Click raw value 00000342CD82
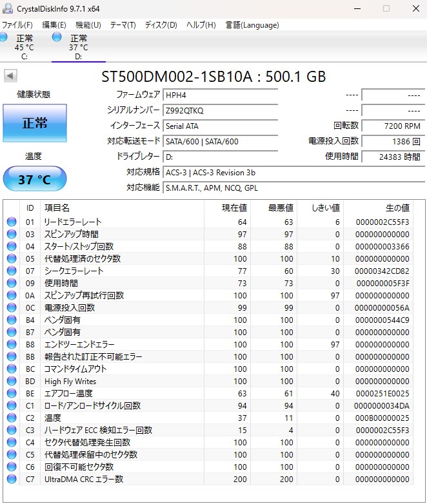Viewport: 427px width, 504px height. click(382, 271)
